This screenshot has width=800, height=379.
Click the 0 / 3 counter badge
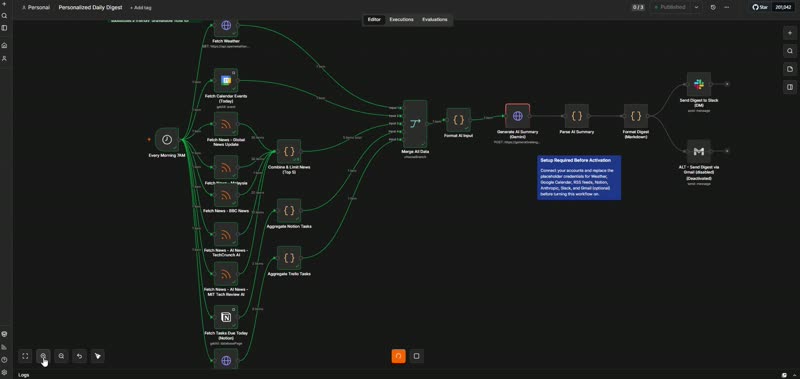pos(638,8)
